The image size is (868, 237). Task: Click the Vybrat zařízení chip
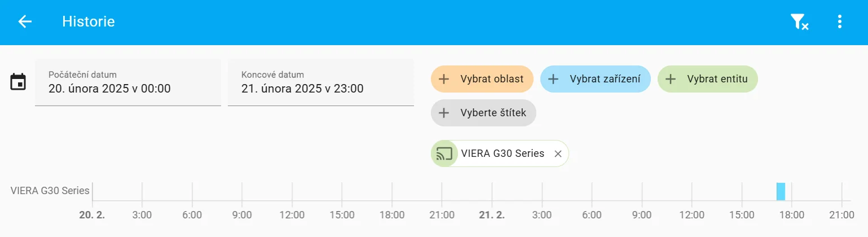pyautogui.click(x=596, y=79)
